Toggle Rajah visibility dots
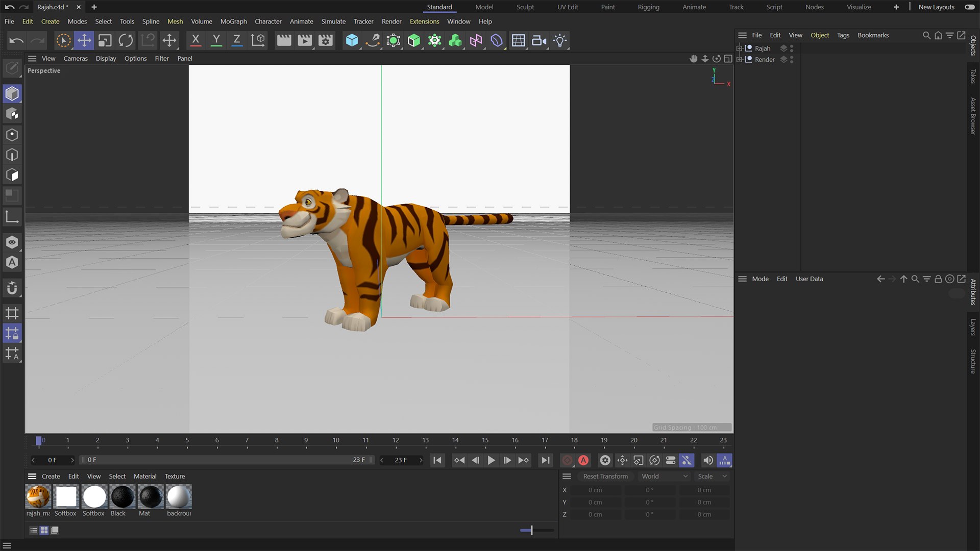980x551 pixels. [792, 48]
